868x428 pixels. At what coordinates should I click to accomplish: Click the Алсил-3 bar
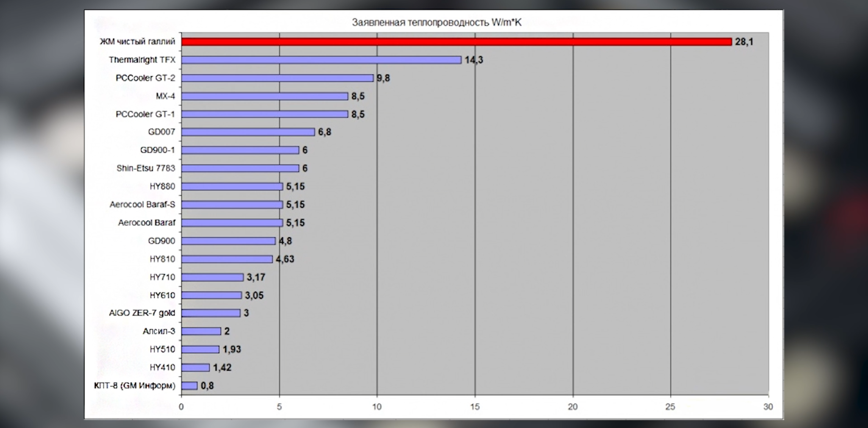201,331
